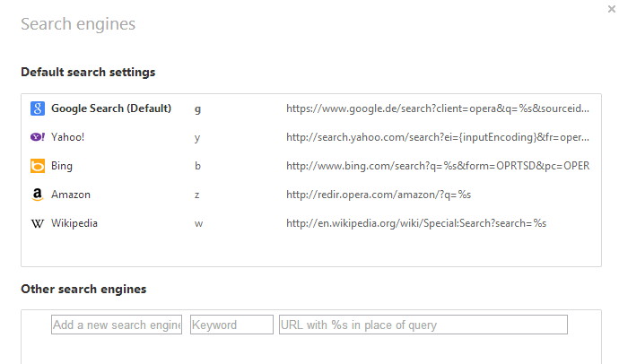This screenshot has width=619, height=364.
Task: Click the 'Other search engines' heading
Action: [x=83, y=289]
